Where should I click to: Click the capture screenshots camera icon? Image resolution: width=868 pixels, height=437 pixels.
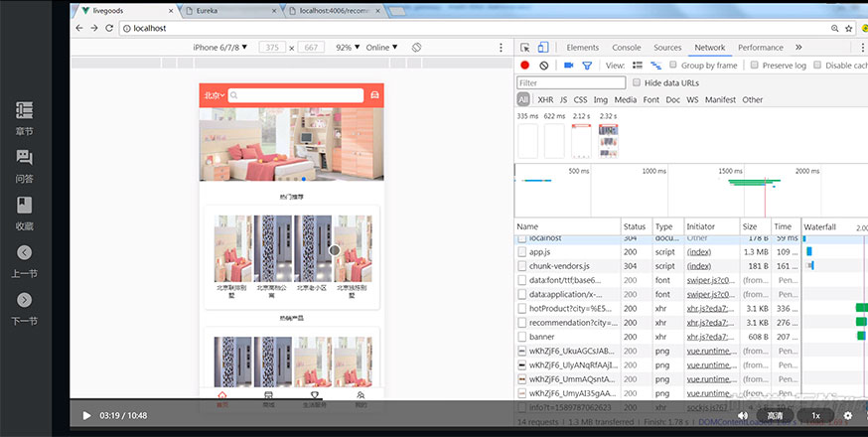point(569,66)
